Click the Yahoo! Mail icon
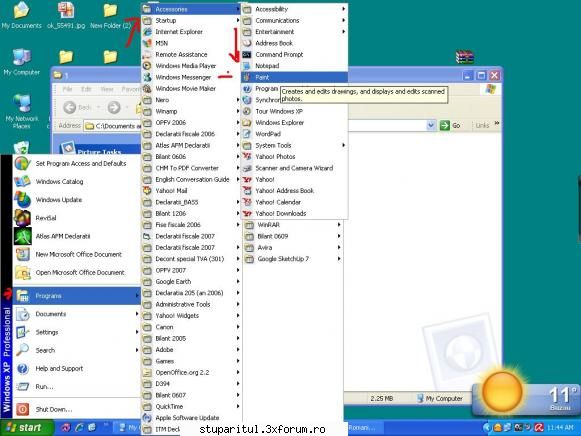Screen dimensions: 581x436 147,190
